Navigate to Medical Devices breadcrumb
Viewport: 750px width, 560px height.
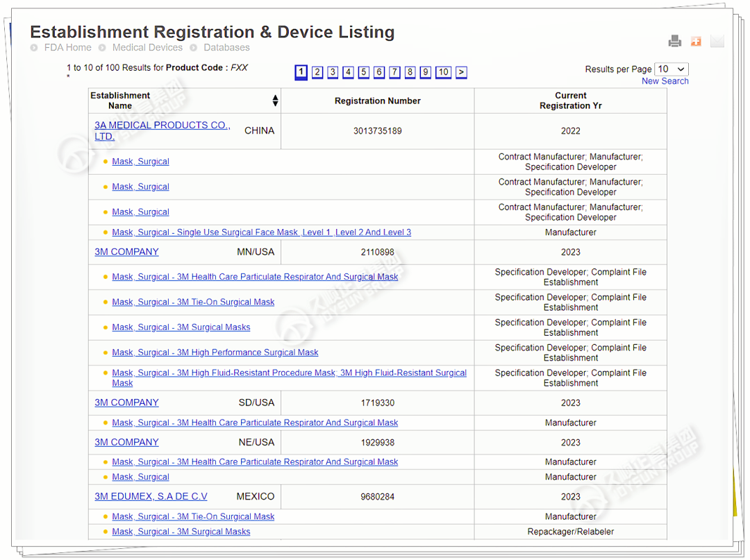point(147,48)
